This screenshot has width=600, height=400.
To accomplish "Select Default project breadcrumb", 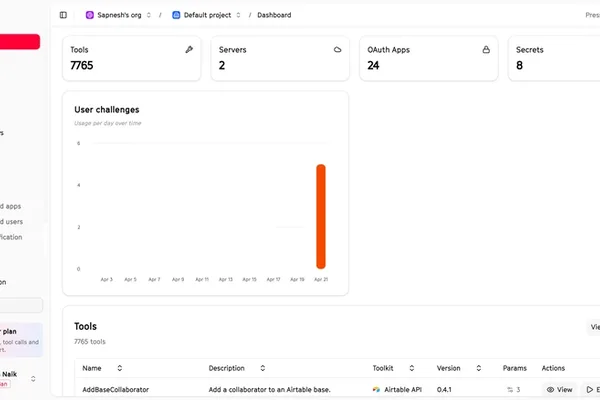I will point(207,15).
